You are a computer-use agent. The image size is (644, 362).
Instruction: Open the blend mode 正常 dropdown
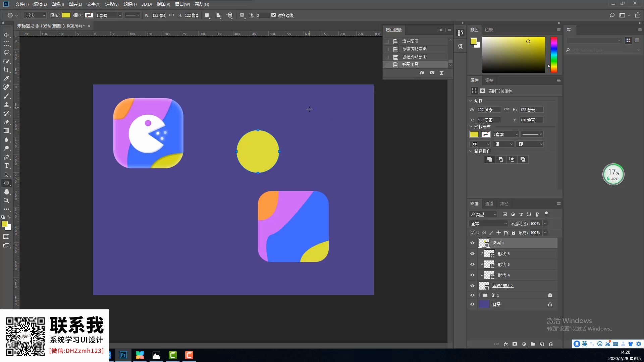coord(488,224)
